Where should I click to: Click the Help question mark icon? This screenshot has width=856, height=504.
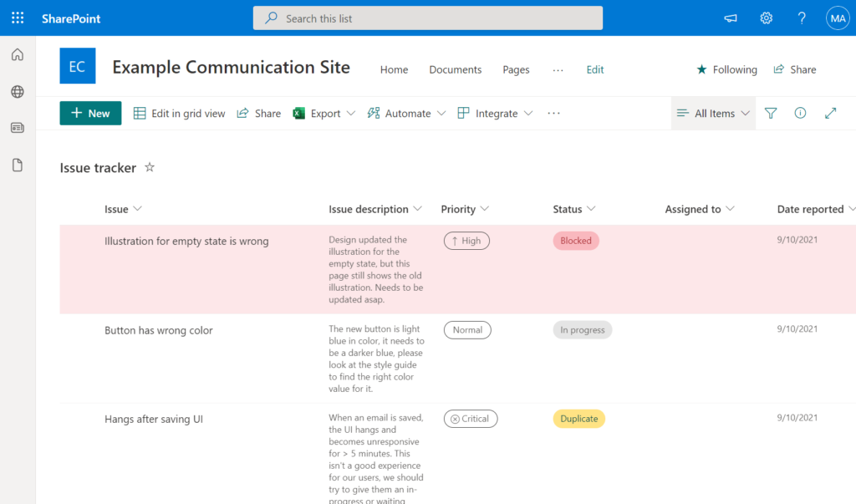click(802, 18)
